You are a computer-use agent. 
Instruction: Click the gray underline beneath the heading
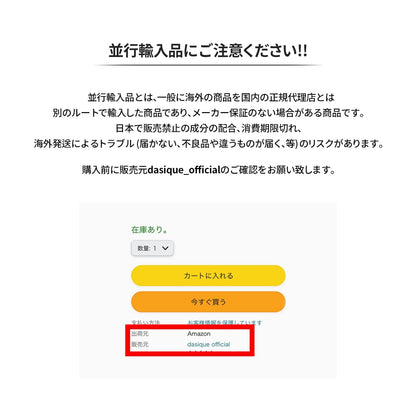(x=208, y=65)
